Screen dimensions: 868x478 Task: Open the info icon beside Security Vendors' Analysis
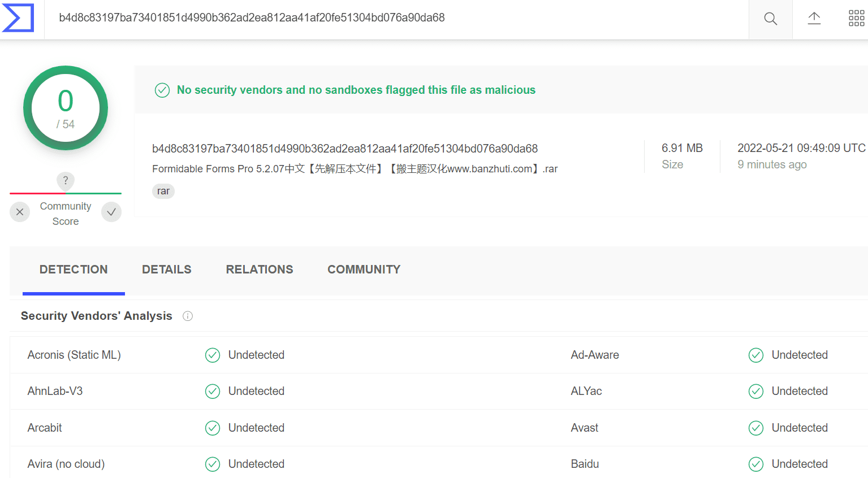(x=188, y=316)
